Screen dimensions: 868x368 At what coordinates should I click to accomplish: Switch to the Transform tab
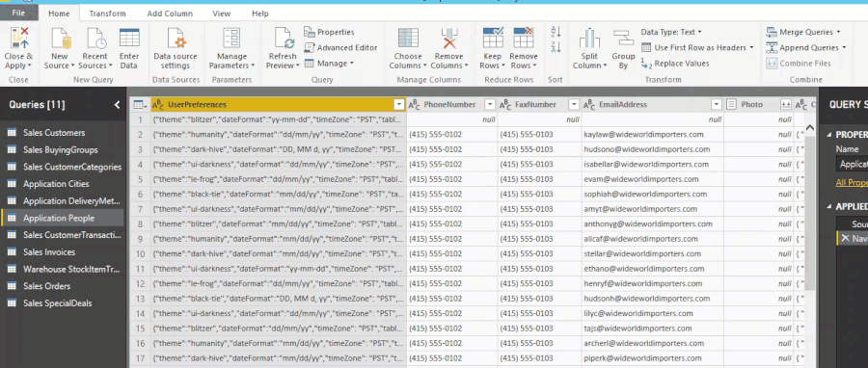tap(107, 13)
